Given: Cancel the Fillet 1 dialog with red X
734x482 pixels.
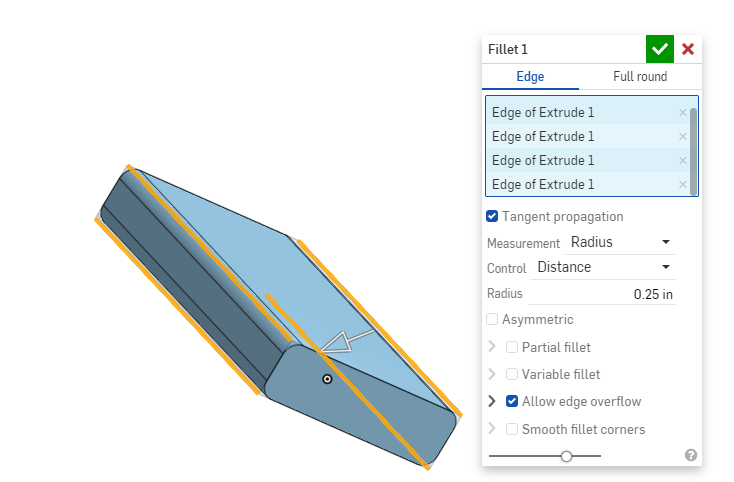Looking at the screenshot, I should pos(688,49).
